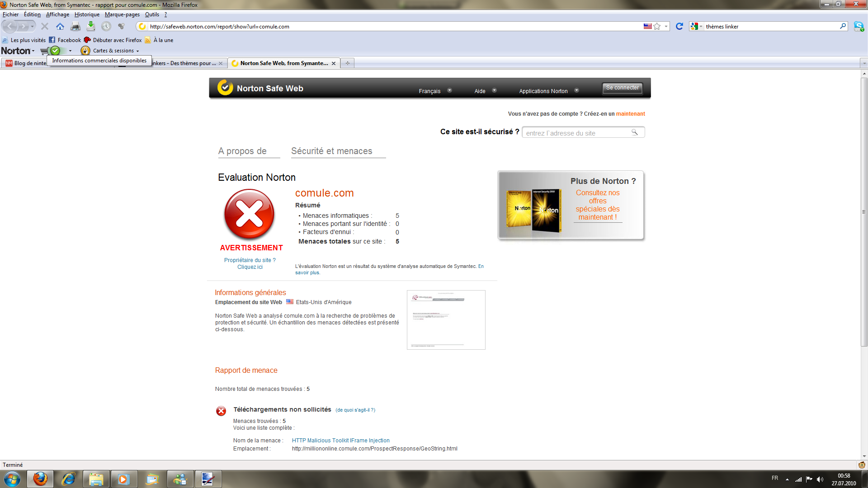The width and height of the screenshot is (868, 488).
Task: Open the Fichier menu
Action: pos(10,14)
